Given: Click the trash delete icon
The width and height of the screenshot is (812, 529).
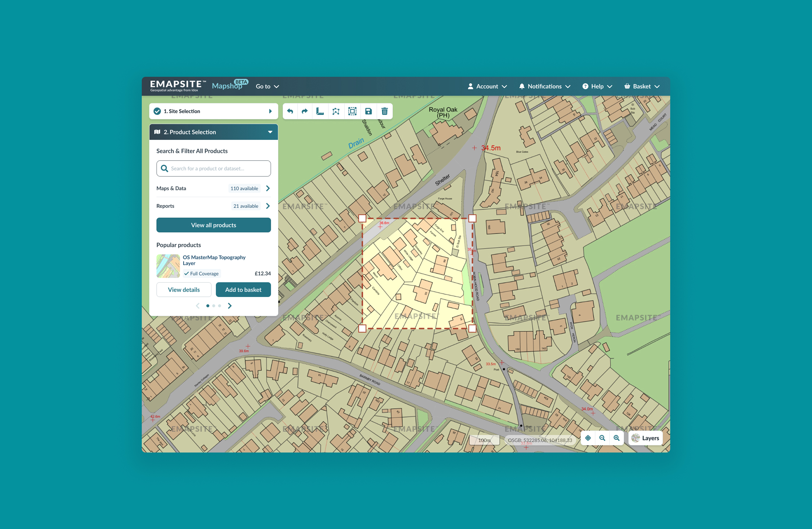Looking at the screenshot, I should point(384,111).
